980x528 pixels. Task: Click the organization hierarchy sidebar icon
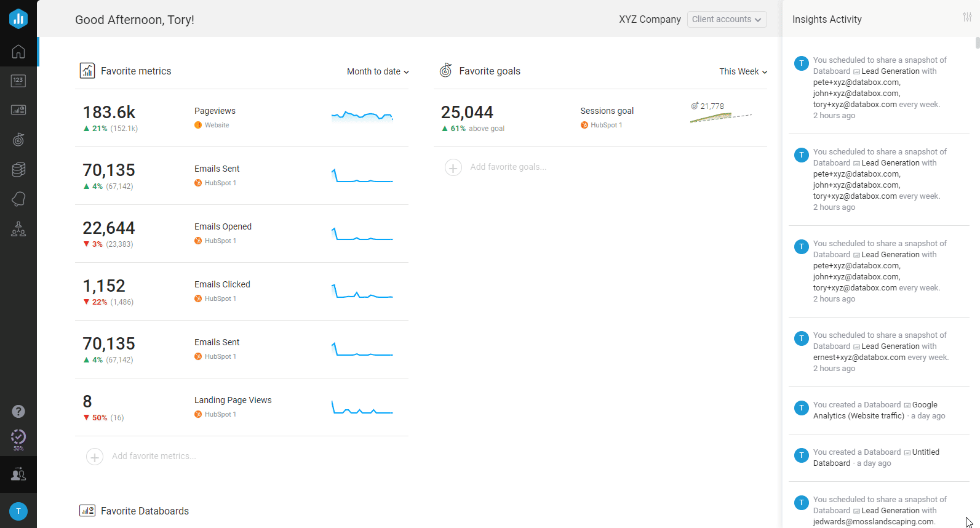pos(18,229)
